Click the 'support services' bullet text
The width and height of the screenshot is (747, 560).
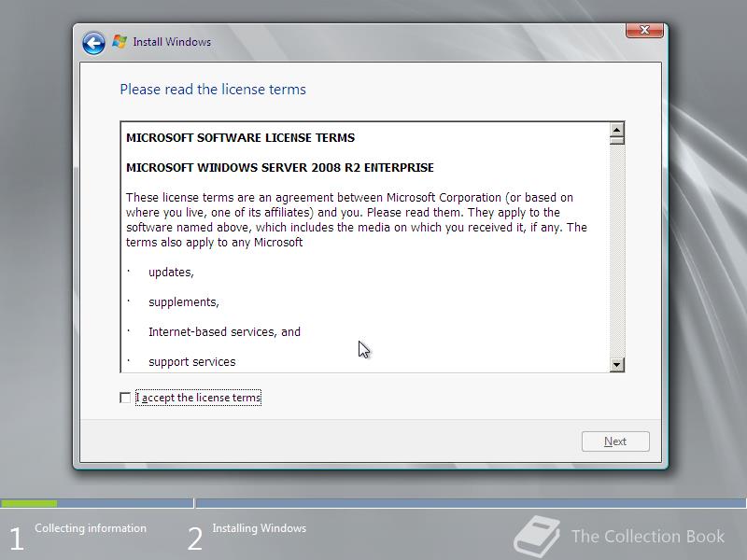pyautogui.click(x=192, y=362)
